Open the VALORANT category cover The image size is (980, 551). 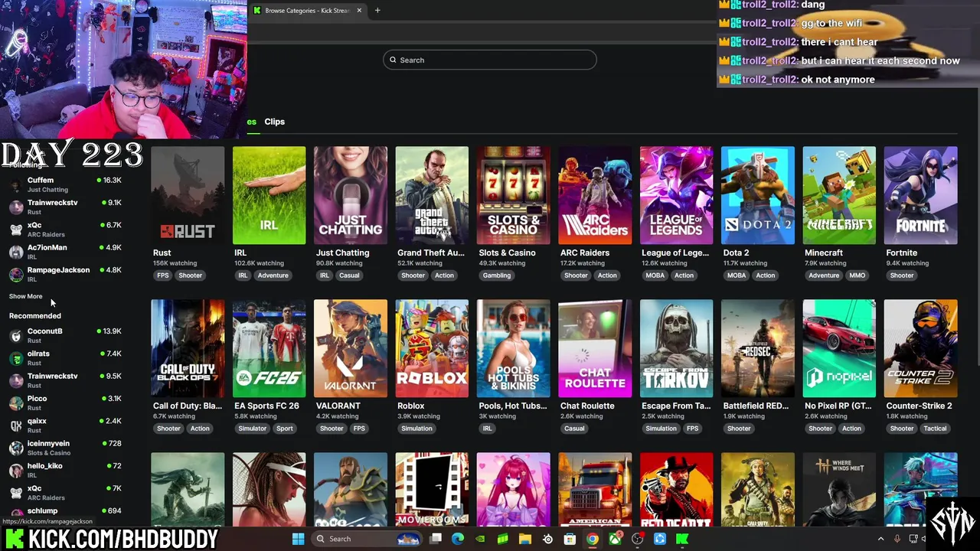pos(351,348)
